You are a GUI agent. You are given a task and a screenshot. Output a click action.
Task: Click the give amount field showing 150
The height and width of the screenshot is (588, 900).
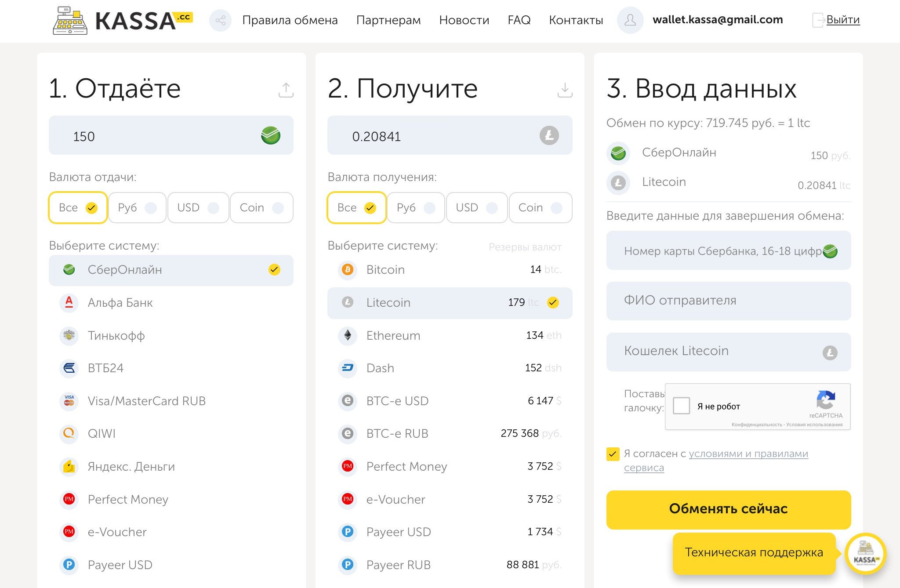171,135
